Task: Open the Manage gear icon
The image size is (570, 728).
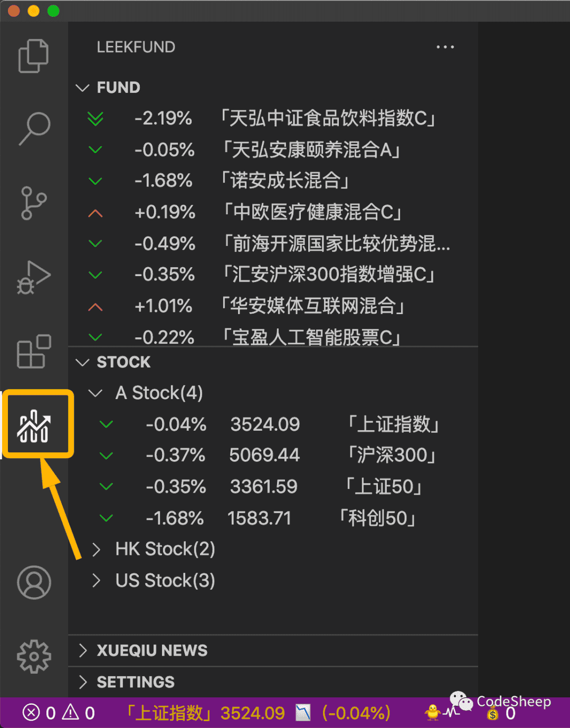Action: (x=34, y=656)
